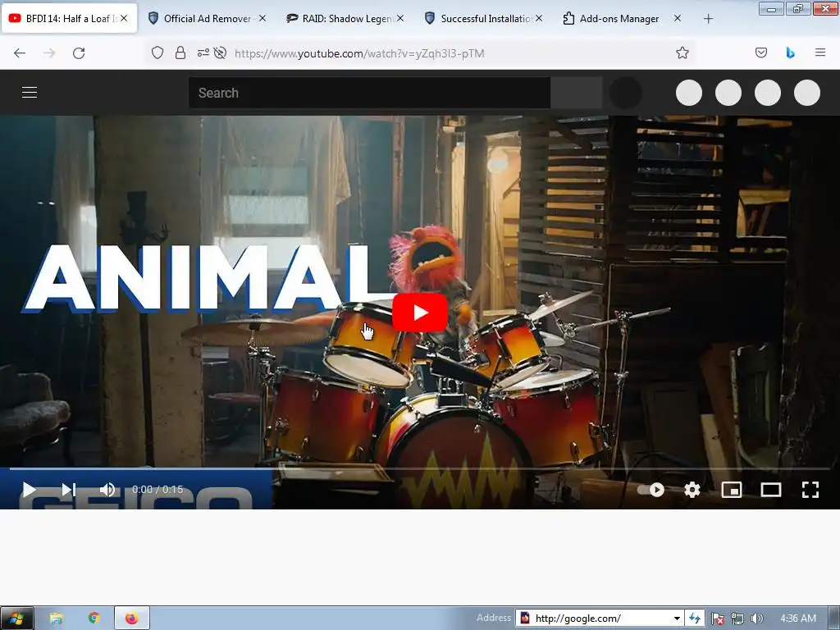Click the video progress bar

point(419,468)
